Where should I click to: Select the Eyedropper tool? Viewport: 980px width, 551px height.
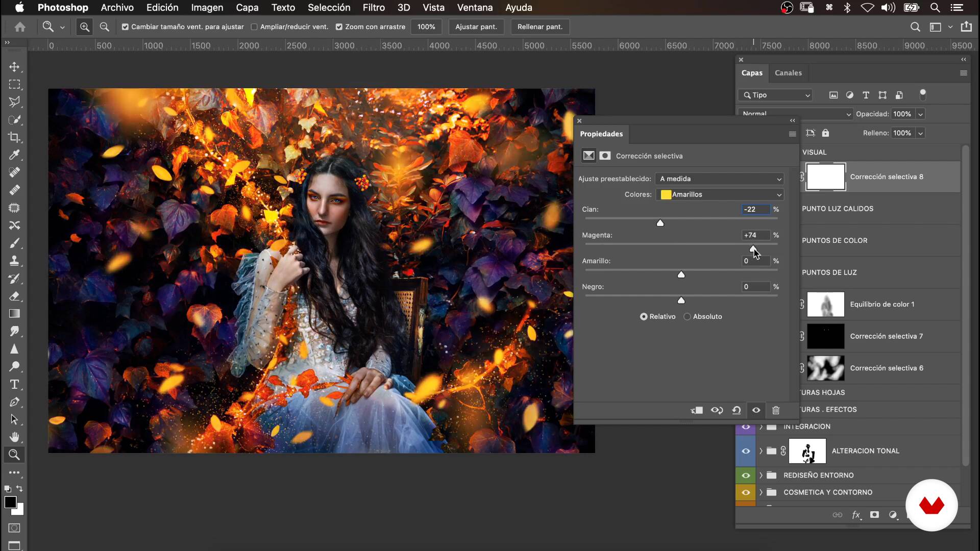coord(14,155)
